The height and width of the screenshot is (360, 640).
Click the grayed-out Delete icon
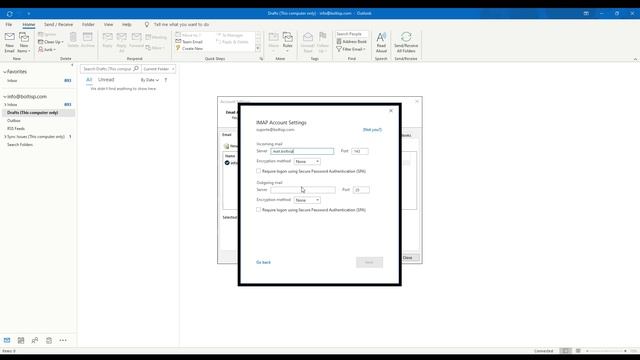click(x=73, y=40)
